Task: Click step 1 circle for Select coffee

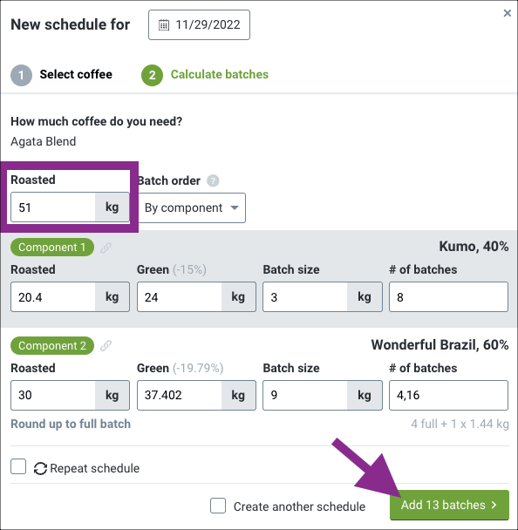Action: point(21,75)
